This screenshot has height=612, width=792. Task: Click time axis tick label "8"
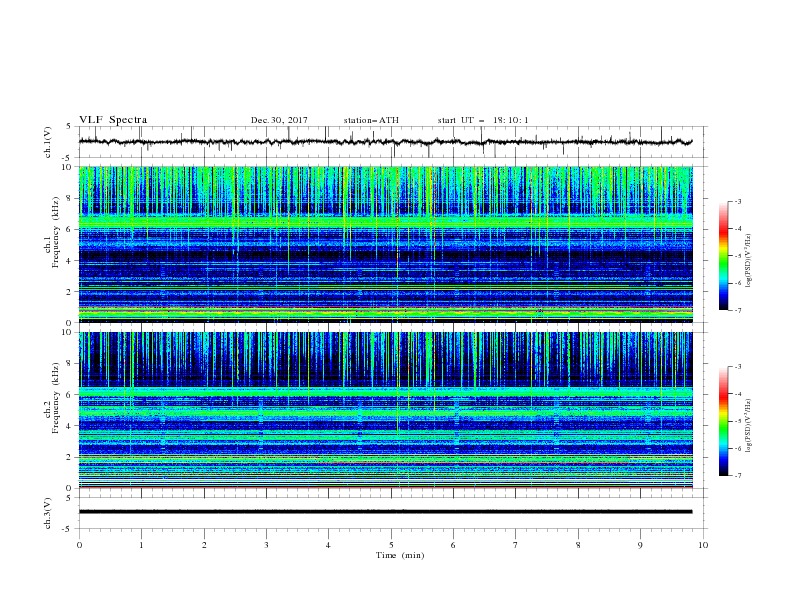pos(578,545)
